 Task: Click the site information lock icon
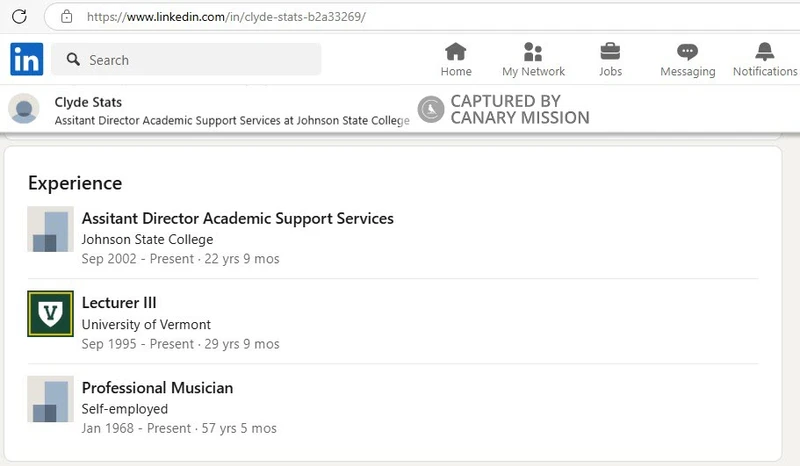tap(66, 16)
